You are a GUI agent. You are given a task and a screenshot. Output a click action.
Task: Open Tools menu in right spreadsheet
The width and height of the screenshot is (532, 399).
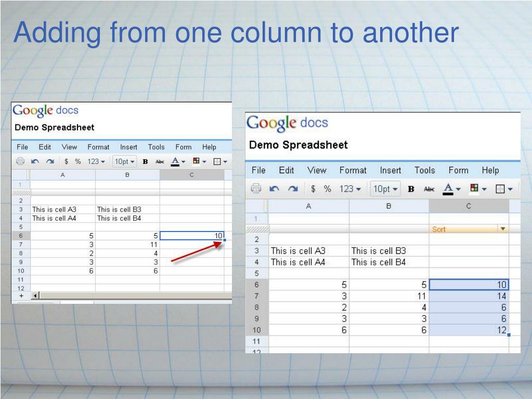point(425,170)
